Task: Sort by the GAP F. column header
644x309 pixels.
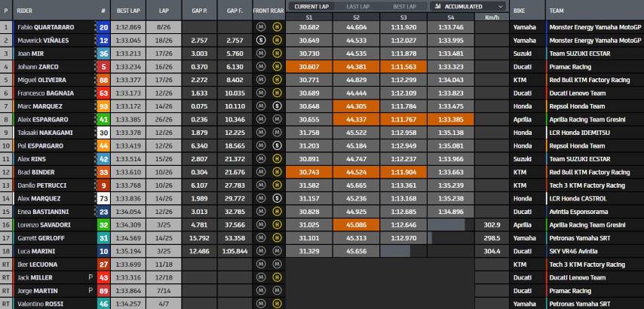Action: (235, 11)
